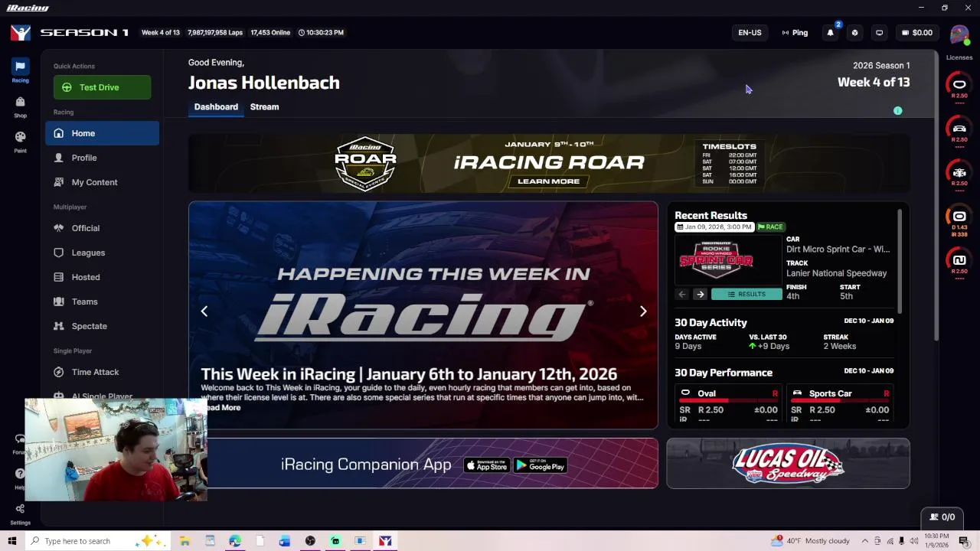Open the Shop icon in left rail

(x=20, y=106)
